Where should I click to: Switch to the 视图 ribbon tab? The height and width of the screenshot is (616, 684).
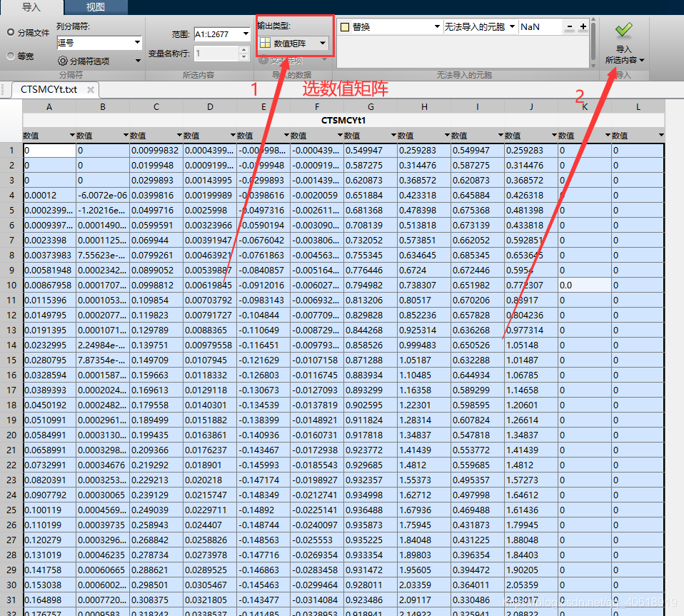(x=96, y=7)
